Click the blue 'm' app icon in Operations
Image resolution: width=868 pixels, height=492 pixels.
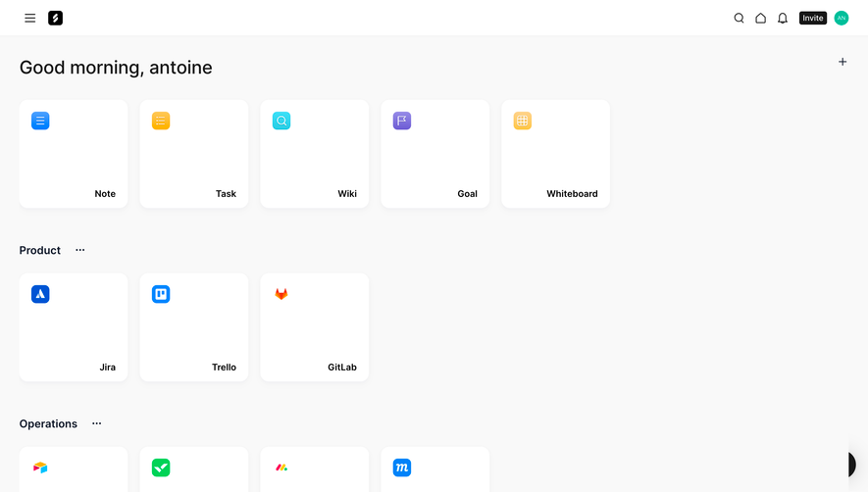tap(402, 467)
